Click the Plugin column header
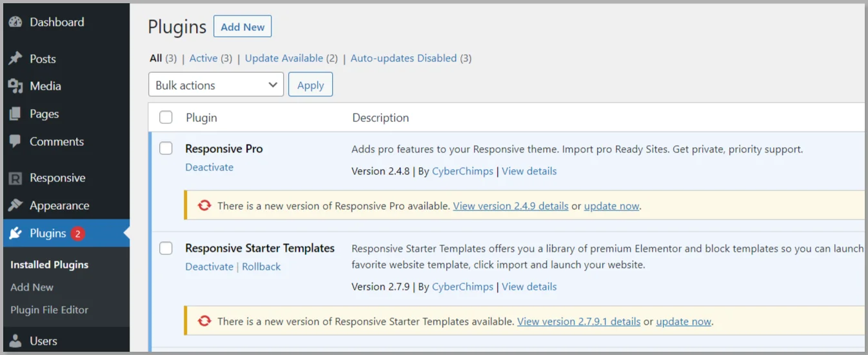 201,117
